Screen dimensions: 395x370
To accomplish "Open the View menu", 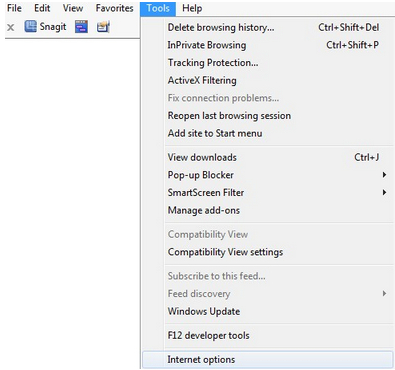I will click(x=73, y=8).
